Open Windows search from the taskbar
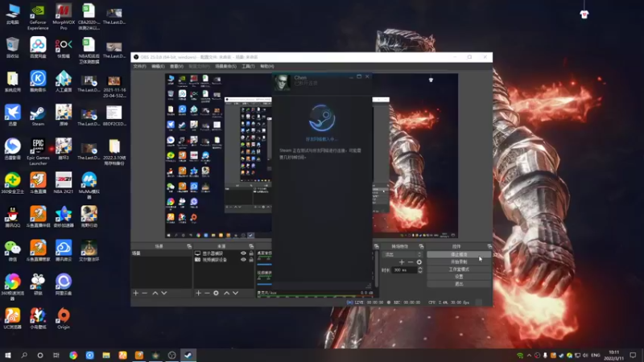The image size is (644, 362). [x=24, y=355]
